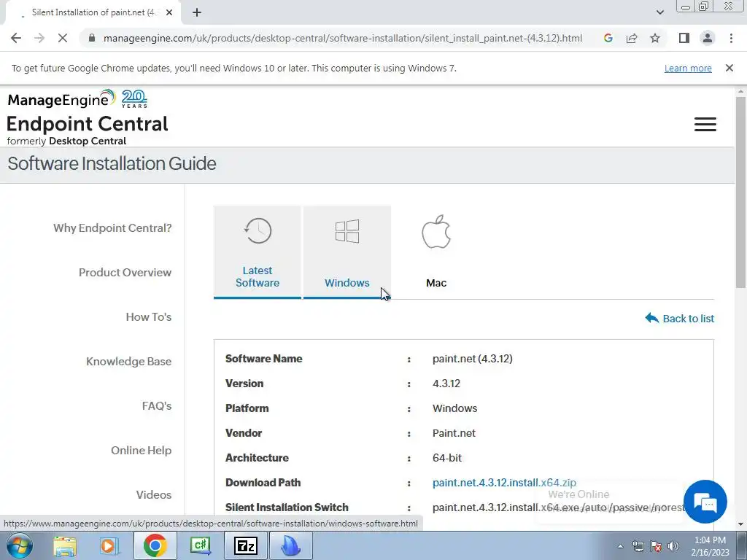Open the Google icon in address bar
This screenshot has height=560, width=747.
tap(608, 38)
